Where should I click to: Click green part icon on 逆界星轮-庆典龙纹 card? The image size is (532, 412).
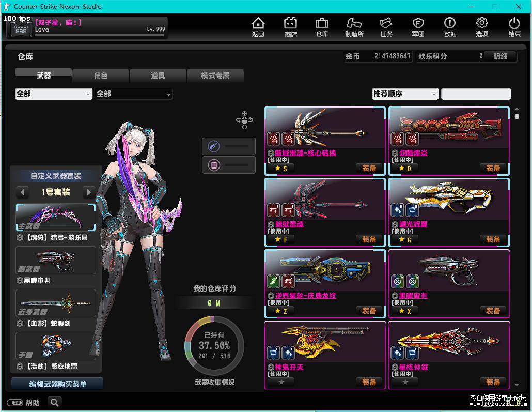click(x=274, y=281)
